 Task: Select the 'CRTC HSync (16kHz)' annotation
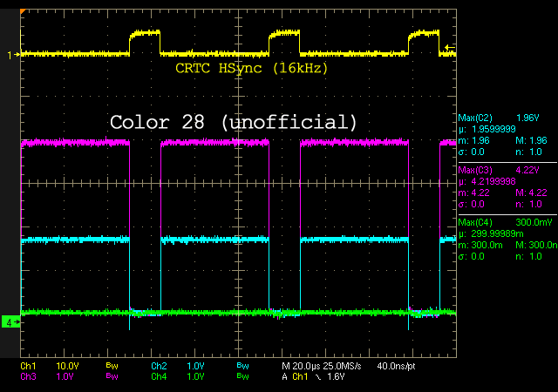252,68
